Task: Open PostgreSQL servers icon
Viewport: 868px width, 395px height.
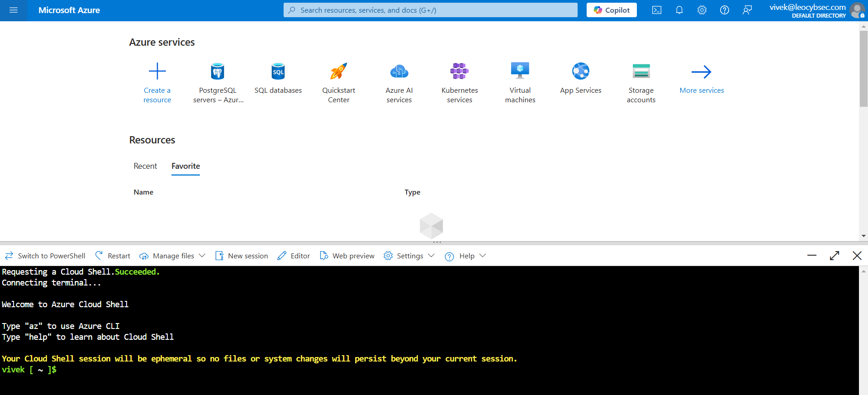Action: coord(218,71)
